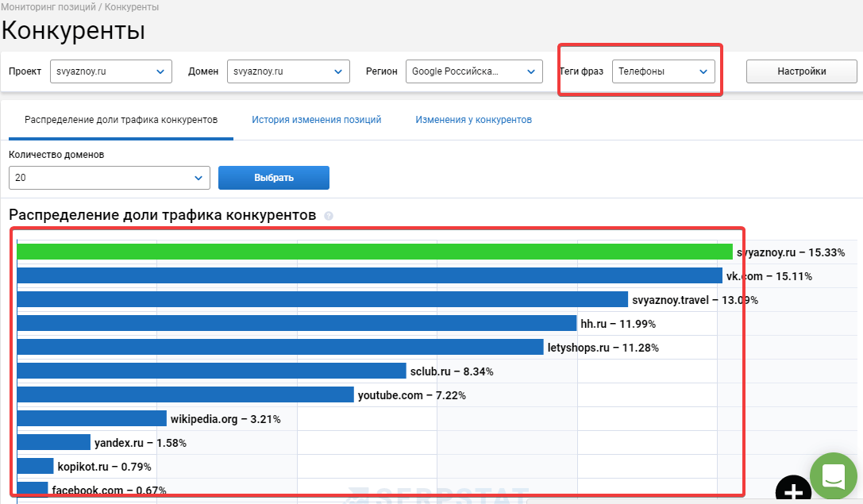Click the sclub.ru chart bar
The height and width of the screenshot is (504, 863).
click(211, 371)
